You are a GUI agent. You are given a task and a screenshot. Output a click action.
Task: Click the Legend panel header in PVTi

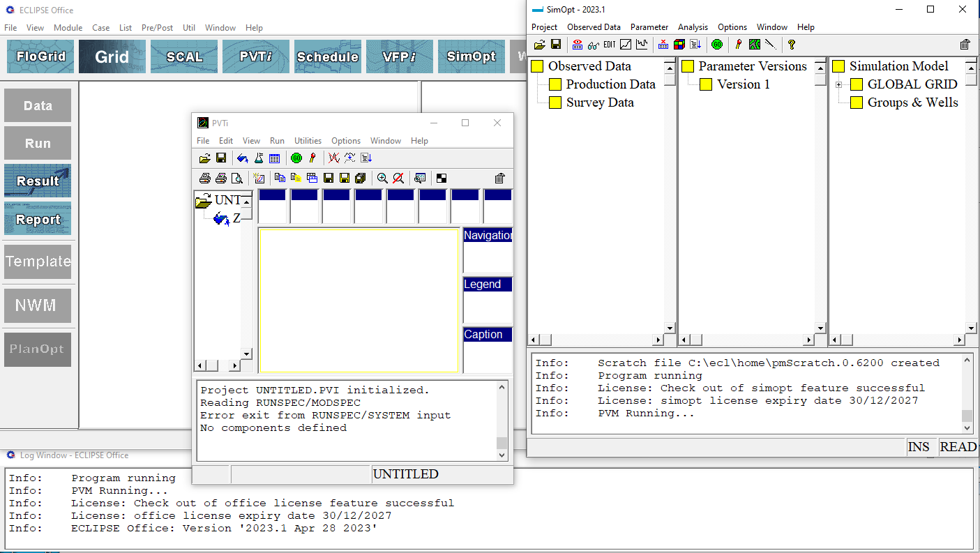point(488,285)
